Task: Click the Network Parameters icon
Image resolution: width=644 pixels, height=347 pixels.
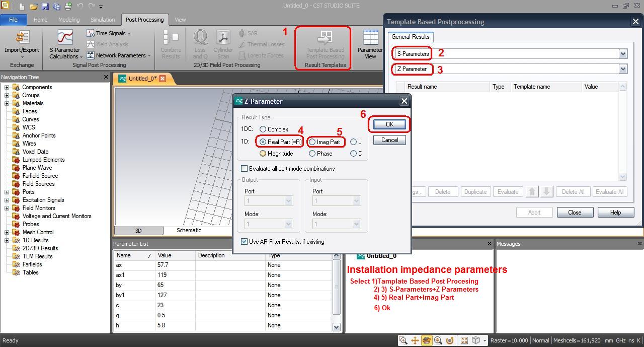Action: pyautogui.click(x=91, y=55)
